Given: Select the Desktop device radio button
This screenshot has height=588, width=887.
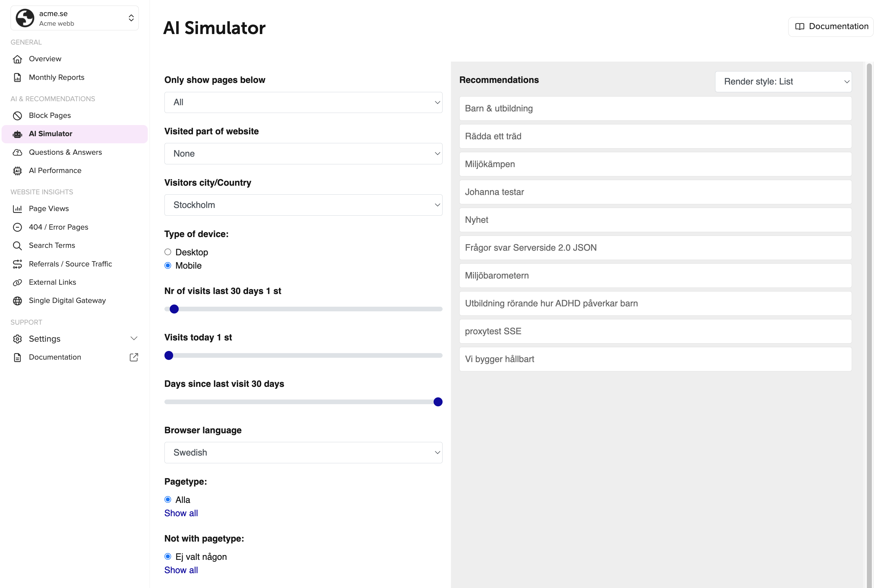Looking at the screenshot, I should [x=168, y=252].
